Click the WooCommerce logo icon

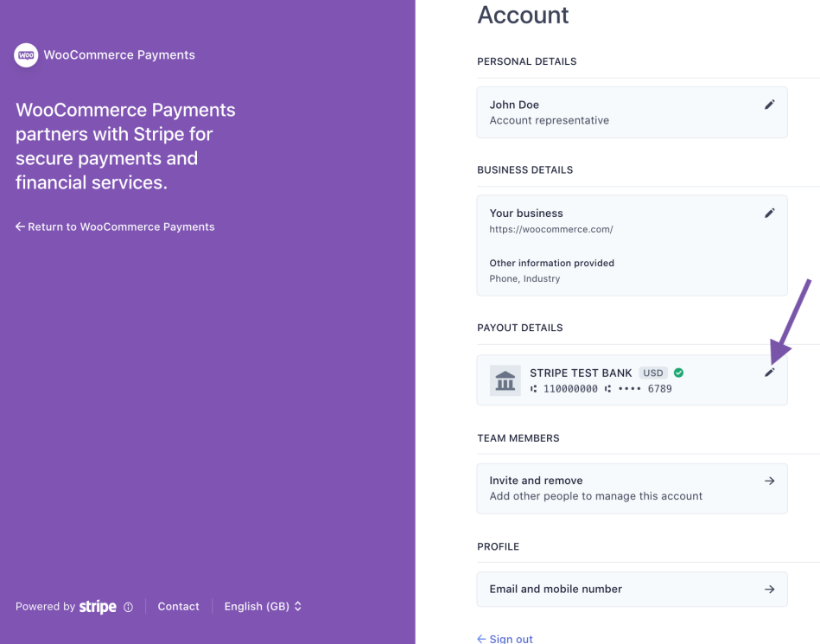click(x=26, y=55)
